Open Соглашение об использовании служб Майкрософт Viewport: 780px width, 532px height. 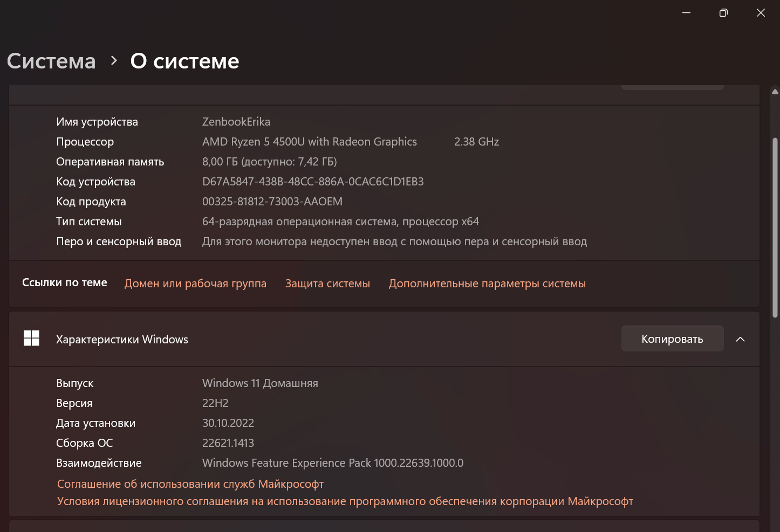[190, 484]
